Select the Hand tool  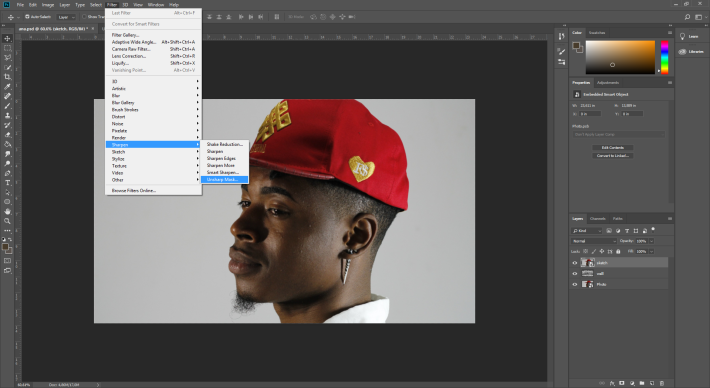click(x=7, y=211)
